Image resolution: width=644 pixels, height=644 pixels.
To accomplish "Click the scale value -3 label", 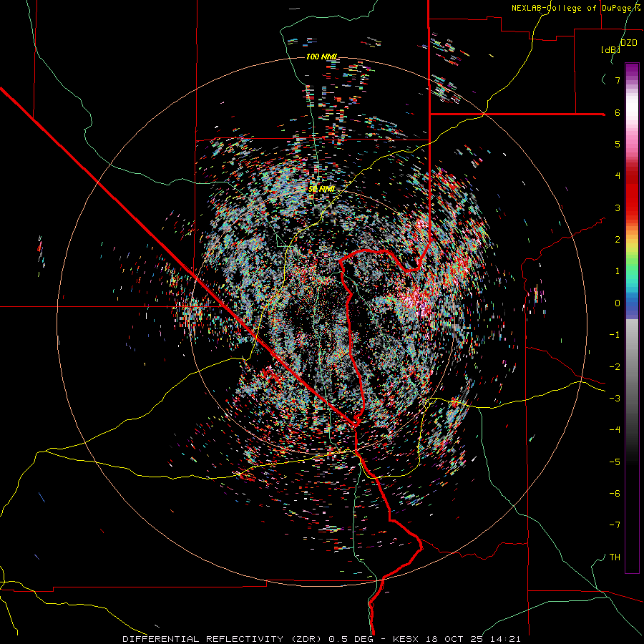I will [615, 398].
